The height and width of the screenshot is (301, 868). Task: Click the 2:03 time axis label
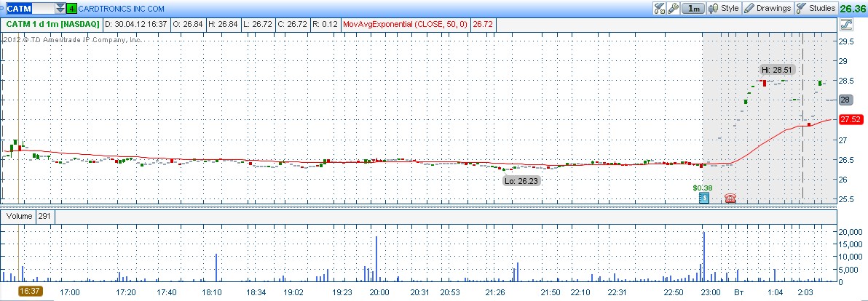[x=805, y=292]
